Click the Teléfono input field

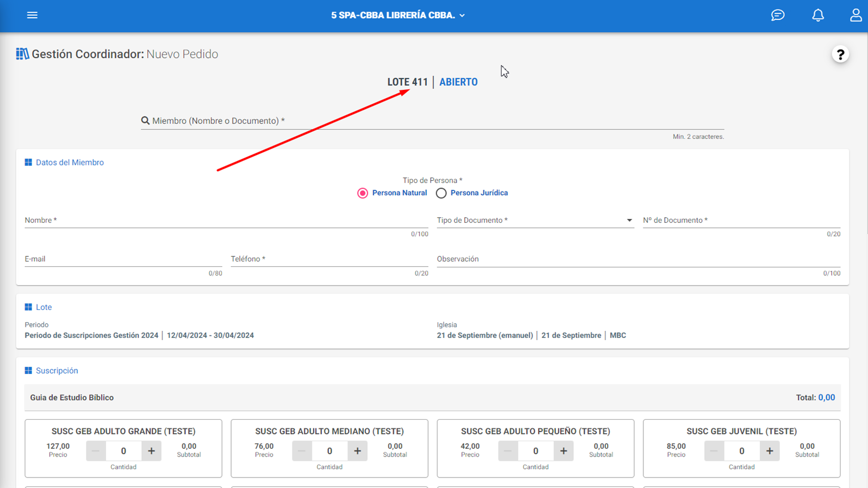point(329,259)
